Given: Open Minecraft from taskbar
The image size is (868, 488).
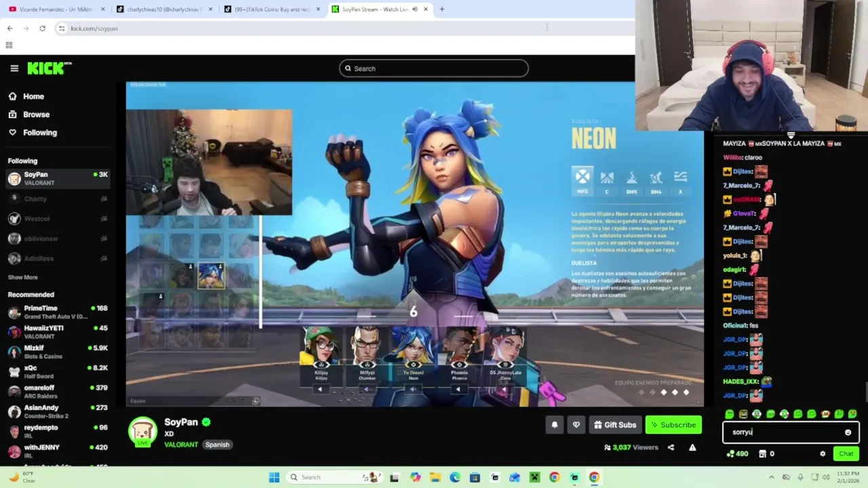Looking at the screenshot, I should (x=534, y=477).
